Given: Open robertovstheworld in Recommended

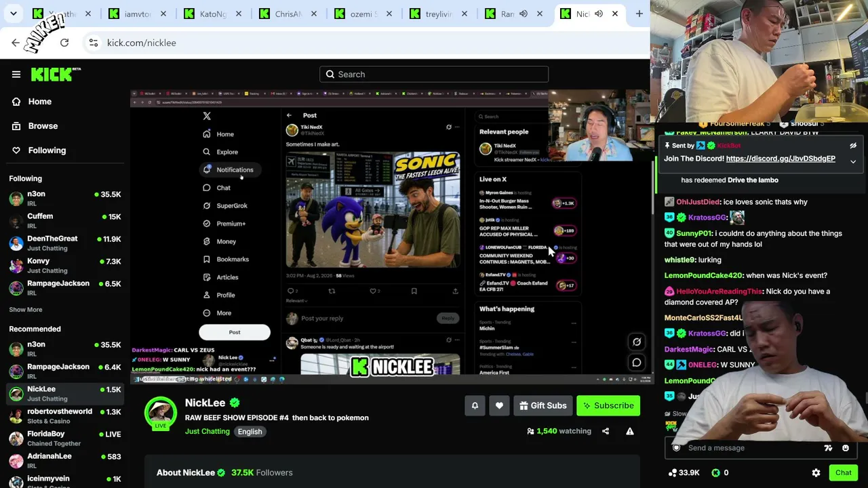Looking at the screenshot, I should 65,416.
